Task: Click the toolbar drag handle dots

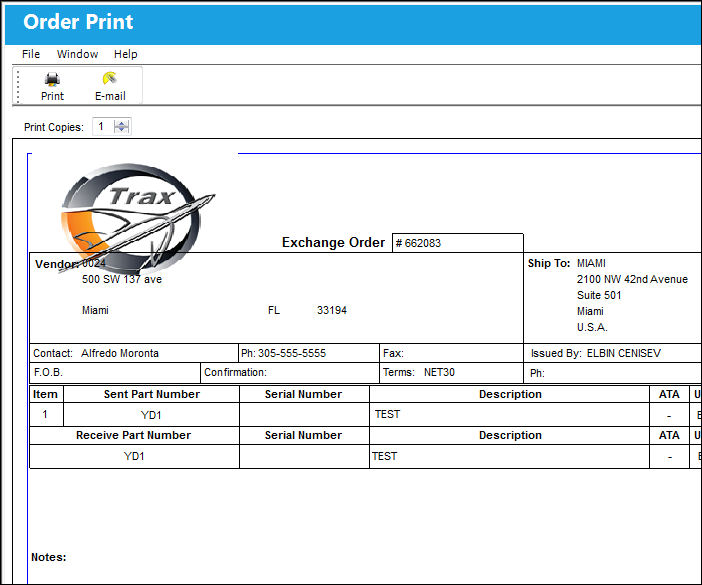Action: (x=18, y=86)
